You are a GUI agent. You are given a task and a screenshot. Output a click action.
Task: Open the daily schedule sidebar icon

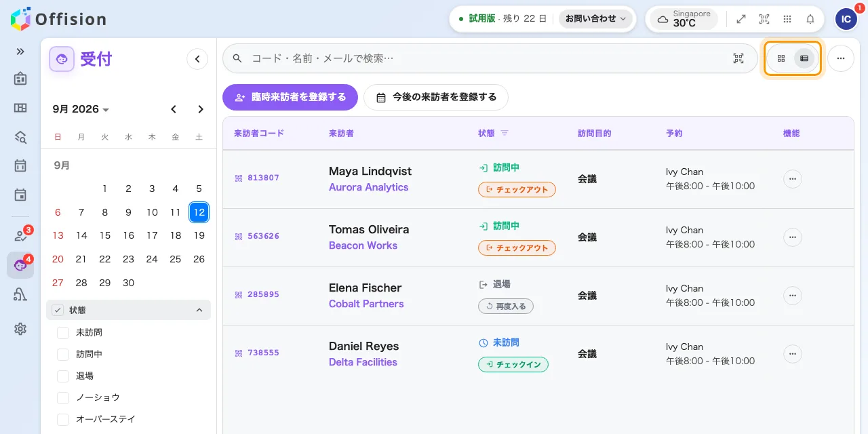[20, 195]
